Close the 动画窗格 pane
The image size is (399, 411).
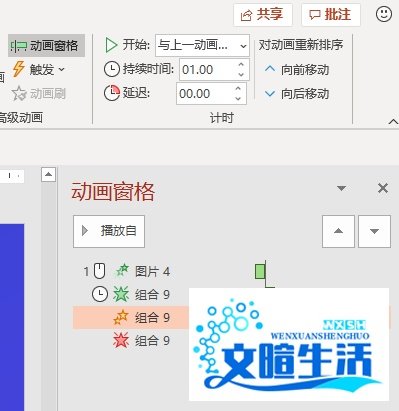coord(383,188)
